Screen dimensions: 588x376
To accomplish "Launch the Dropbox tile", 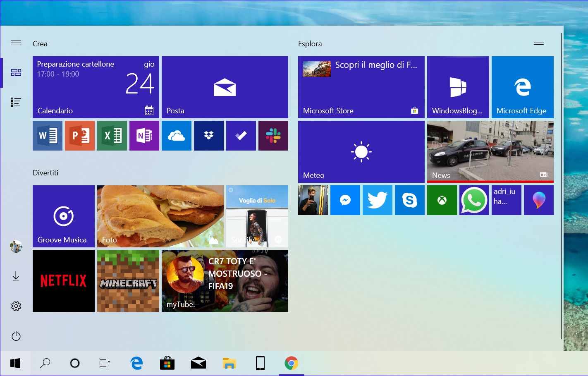I will click(x=209, y=136).
